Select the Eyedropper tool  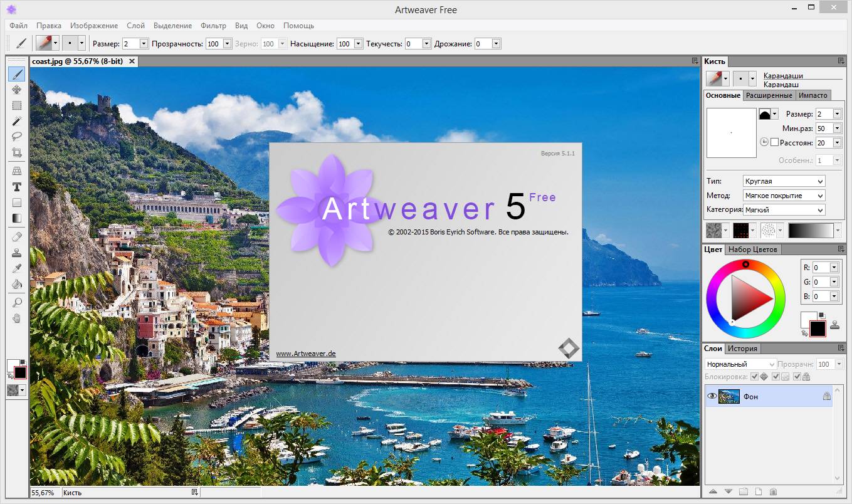pyautogui.click(x=17, y=268)
